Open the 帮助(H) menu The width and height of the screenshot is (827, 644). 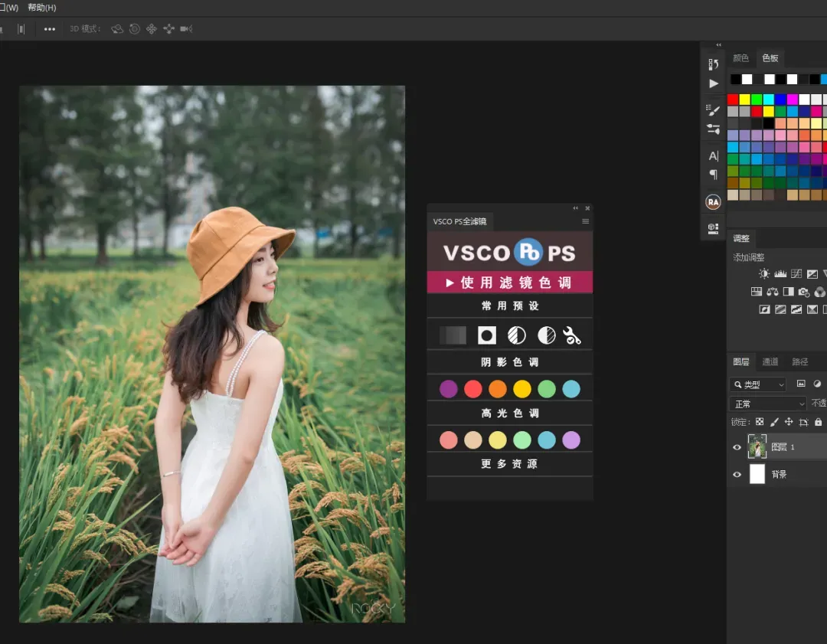pyautogui.click(x=41, y=8)
